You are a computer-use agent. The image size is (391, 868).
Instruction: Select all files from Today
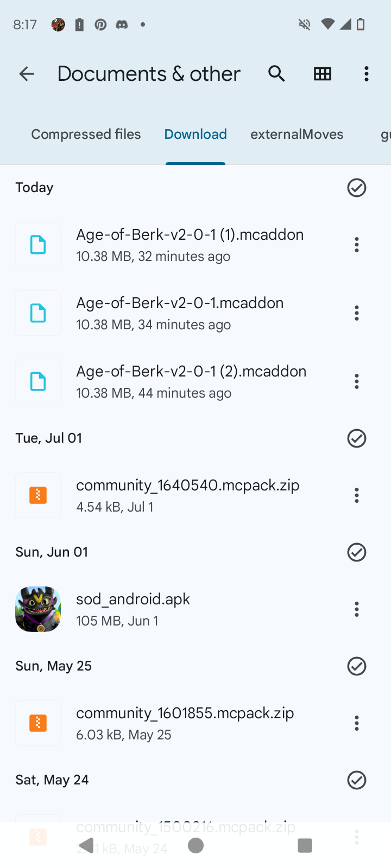[x=357, y=188]
